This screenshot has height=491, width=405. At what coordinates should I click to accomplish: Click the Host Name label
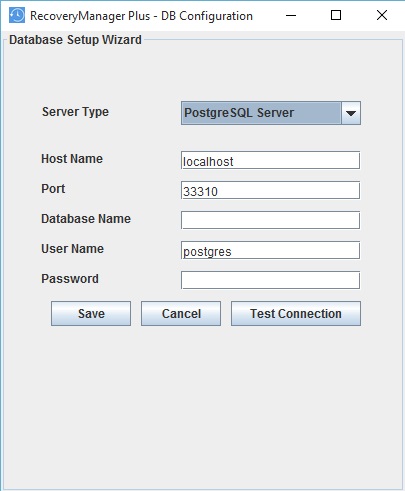coord(72,159)
